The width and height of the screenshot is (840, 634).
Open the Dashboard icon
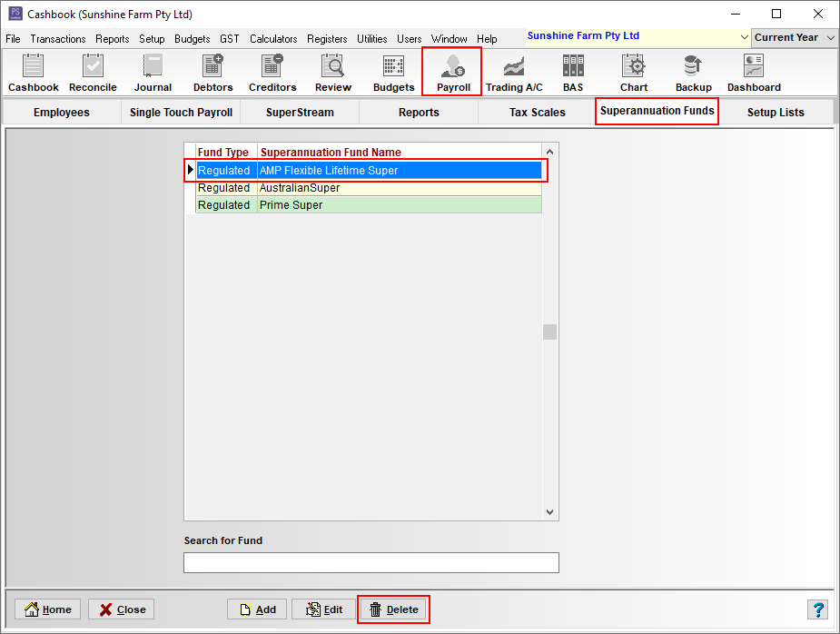point(754,73)
